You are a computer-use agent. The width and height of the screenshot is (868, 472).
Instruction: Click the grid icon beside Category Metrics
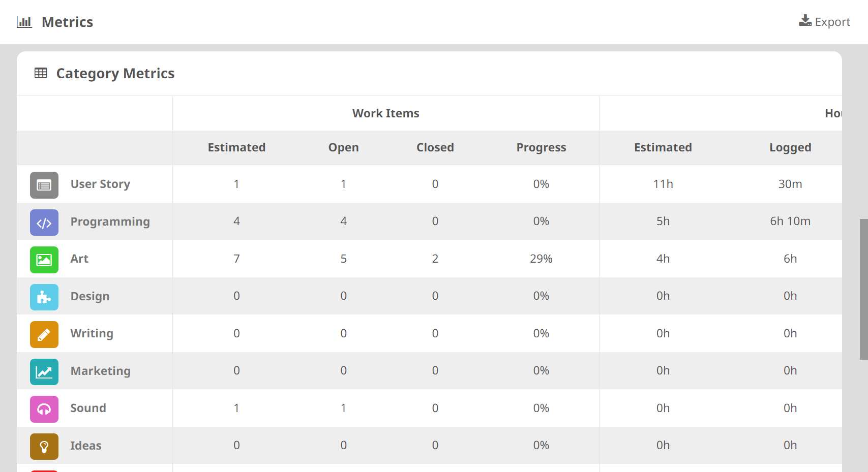pos(41,73)
